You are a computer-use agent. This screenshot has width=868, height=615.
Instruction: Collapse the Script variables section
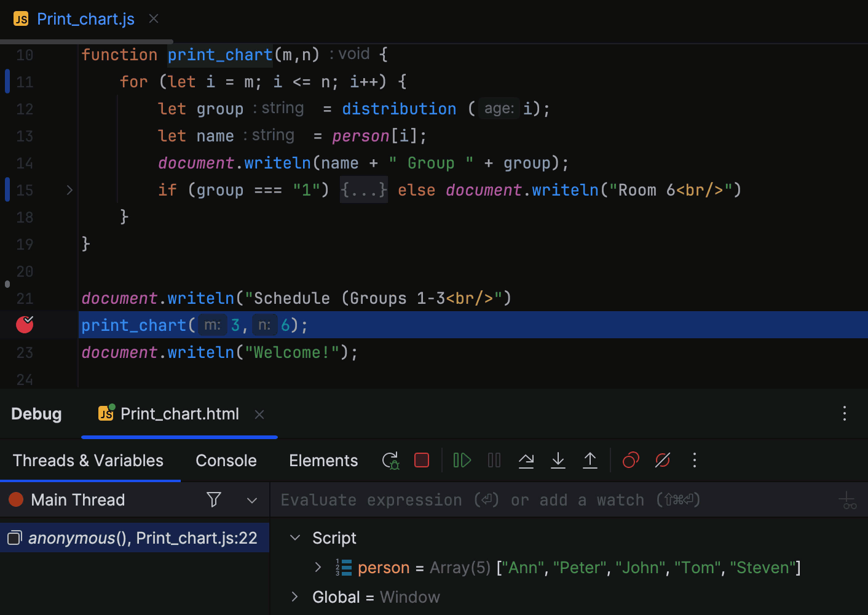294,538
